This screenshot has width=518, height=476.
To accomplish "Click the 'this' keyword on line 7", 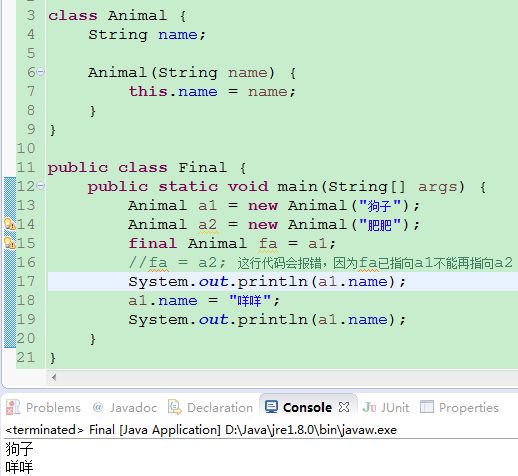I will 148,91.
